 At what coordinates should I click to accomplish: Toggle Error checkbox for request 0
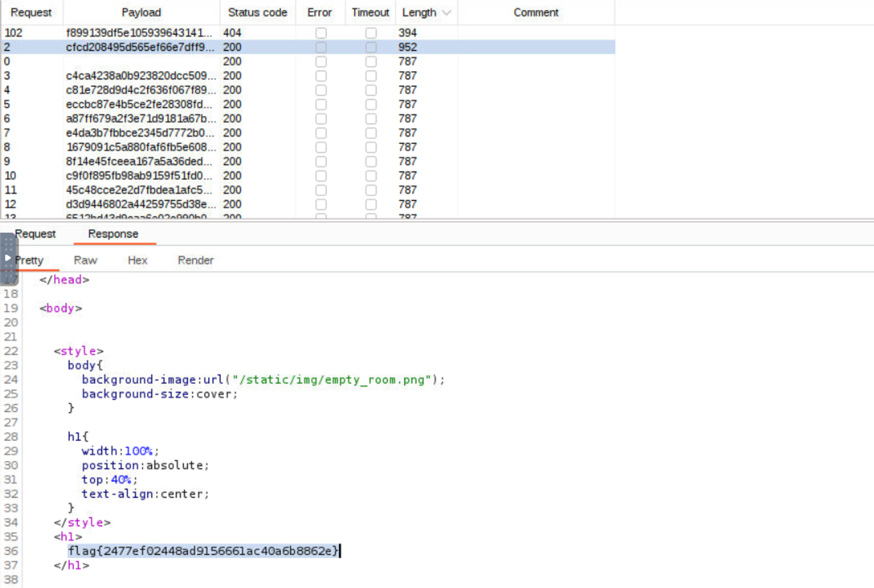(321, 62)
